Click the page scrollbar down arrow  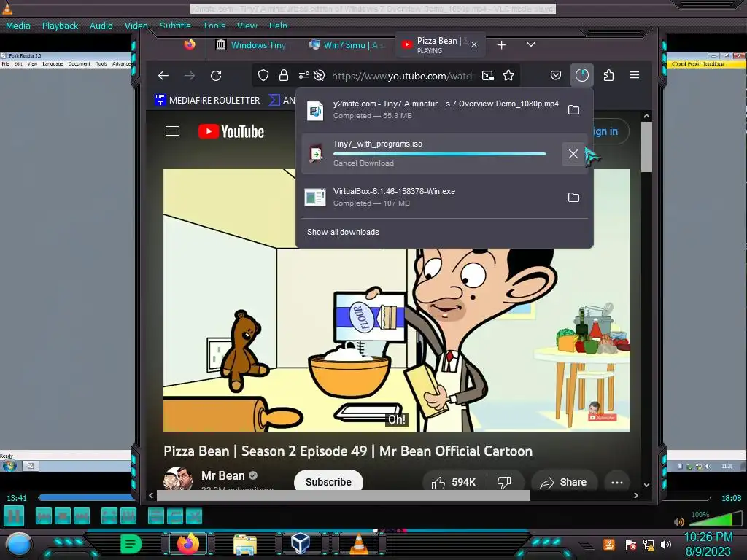click(646, 485)
